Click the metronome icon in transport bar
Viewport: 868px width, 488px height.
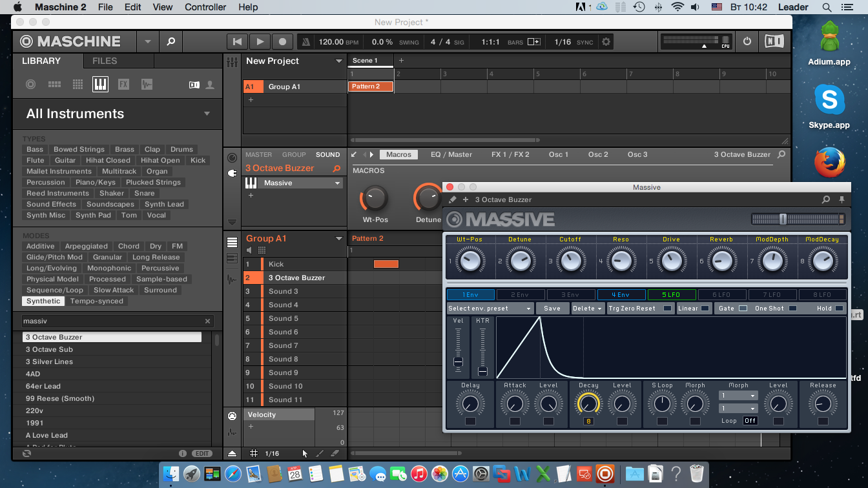(306, 42)
